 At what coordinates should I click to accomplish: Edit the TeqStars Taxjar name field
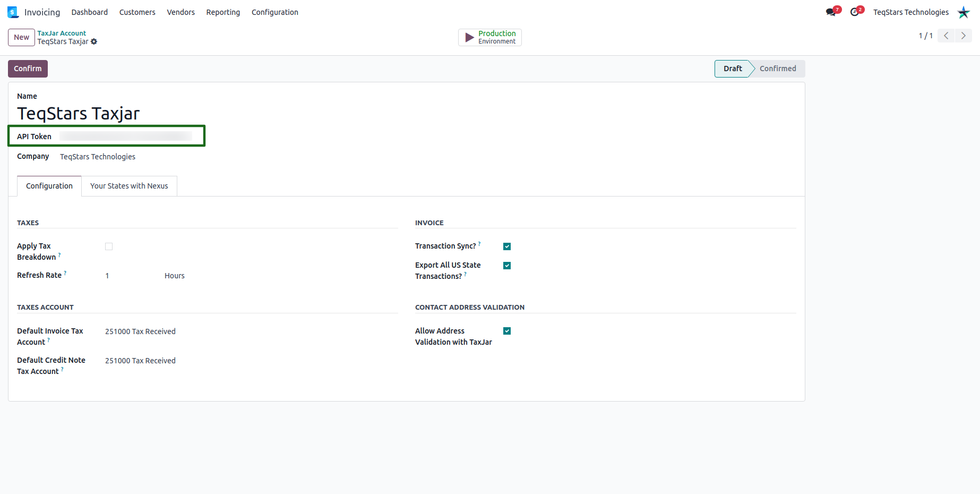click(79, 113)
